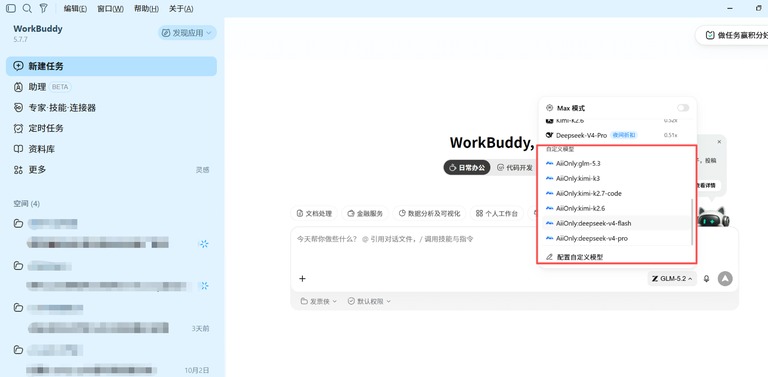Click the Max 模式 icon
This screenshot has width=768, height=377.
(550, 108)
